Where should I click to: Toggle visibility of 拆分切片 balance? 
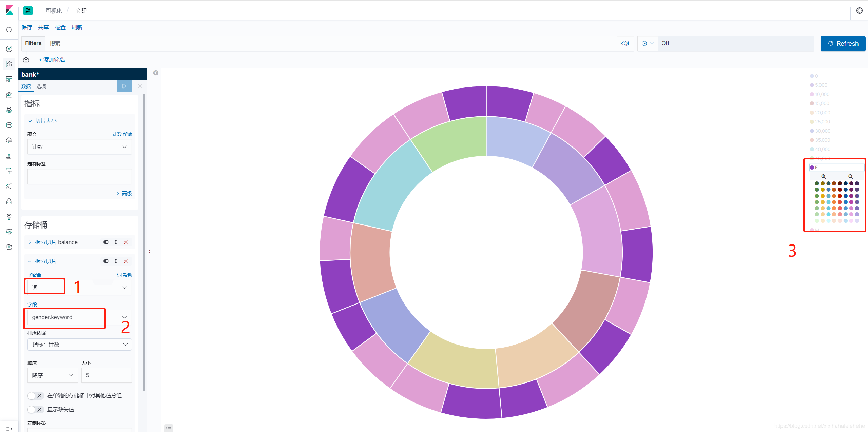pyautogui.click(x=106, y=242)
